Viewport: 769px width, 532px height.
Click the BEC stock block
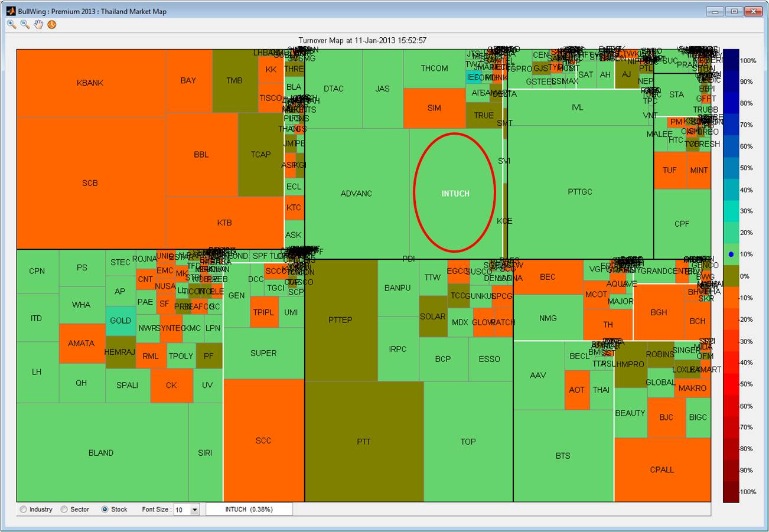(x=548, y=277)
